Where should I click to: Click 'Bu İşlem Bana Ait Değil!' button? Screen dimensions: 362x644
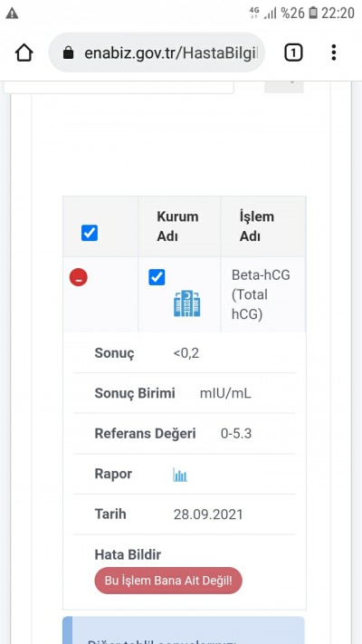168,581
